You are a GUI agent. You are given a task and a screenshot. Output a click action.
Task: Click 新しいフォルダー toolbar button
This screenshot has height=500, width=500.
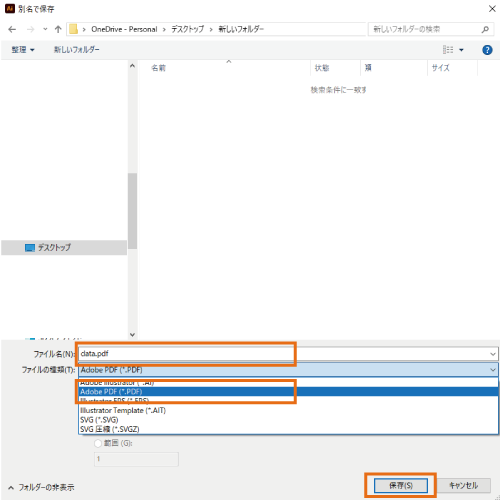[77, 50]
